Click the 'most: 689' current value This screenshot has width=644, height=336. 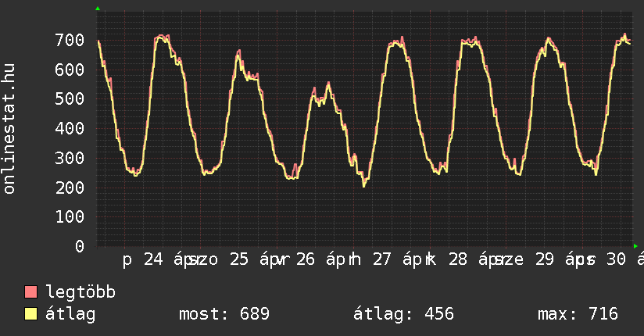pyautogui.click(x=224, y=315)
